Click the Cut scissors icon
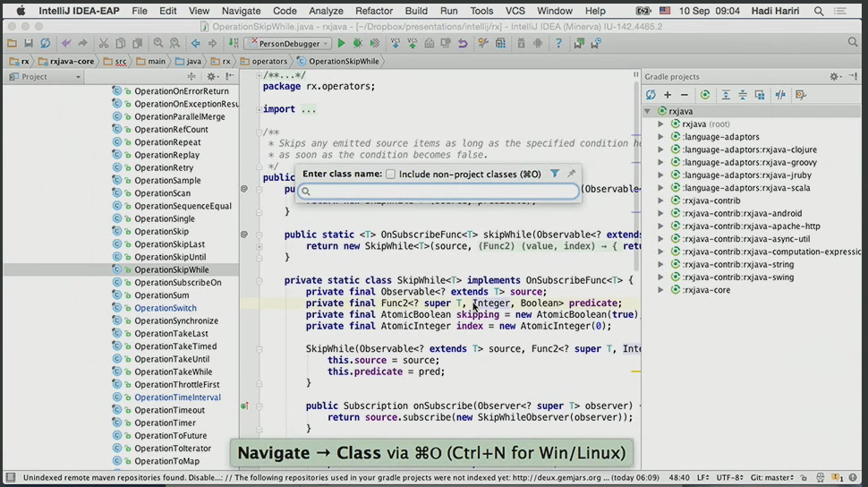Viewport: 868px width, 487px height. [104, 43]
